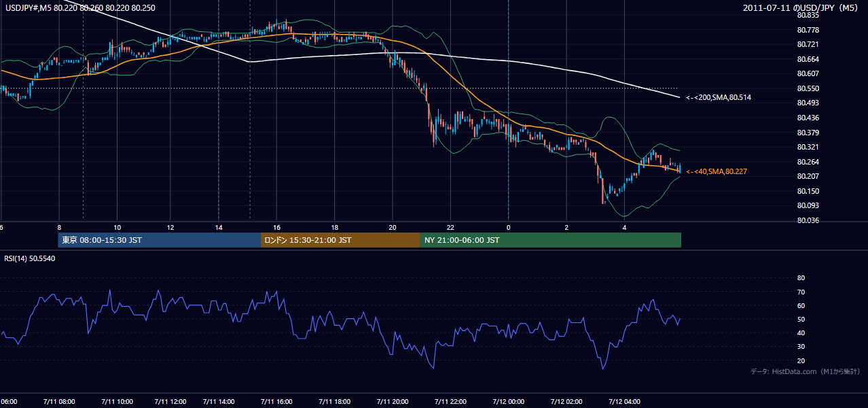Click RSI scale value 60
The image size is (868, 408).
[801, 305]
